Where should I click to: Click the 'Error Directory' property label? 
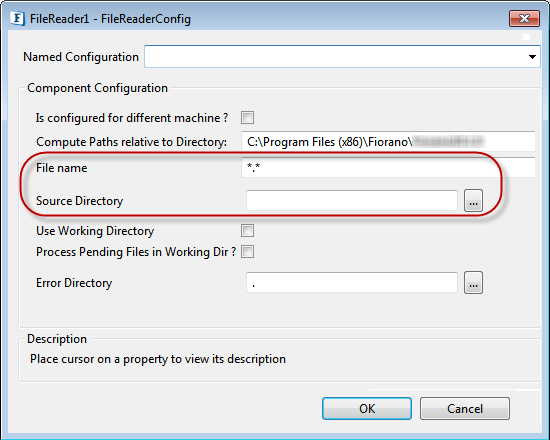[74, 283]
